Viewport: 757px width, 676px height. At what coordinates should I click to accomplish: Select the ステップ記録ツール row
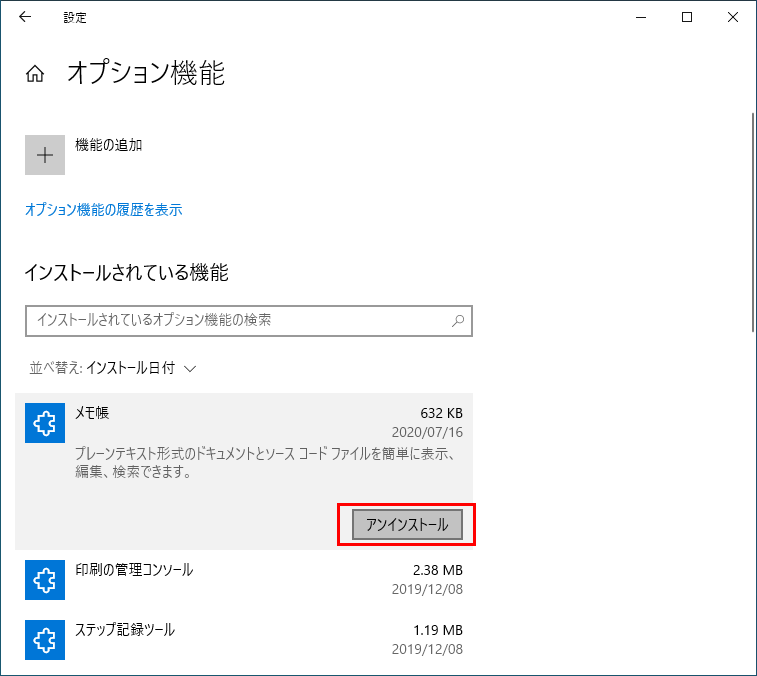click(244, 640)
